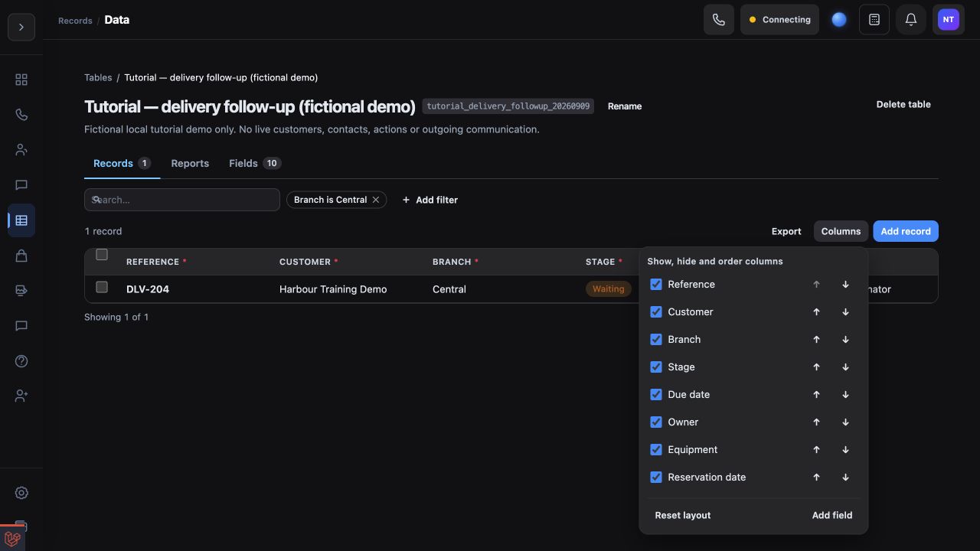Screen dimensions: 980x551
Task: Open the settings gear icon in sidebar
Action: pyautogui.click(x=21, y=493)
